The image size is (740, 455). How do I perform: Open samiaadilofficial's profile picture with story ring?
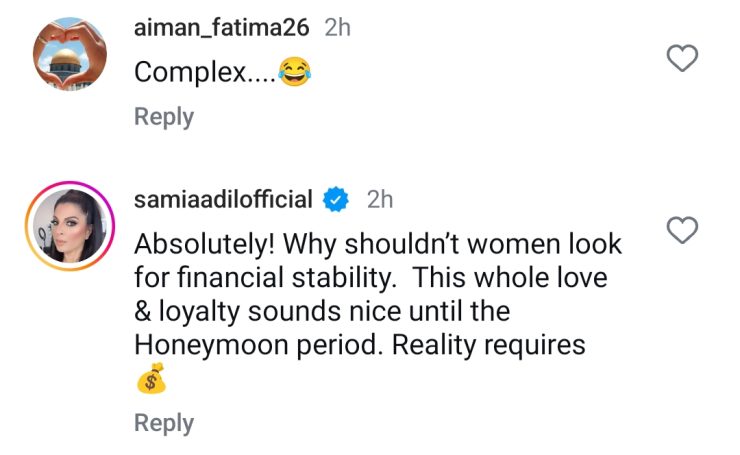point(69,226)
